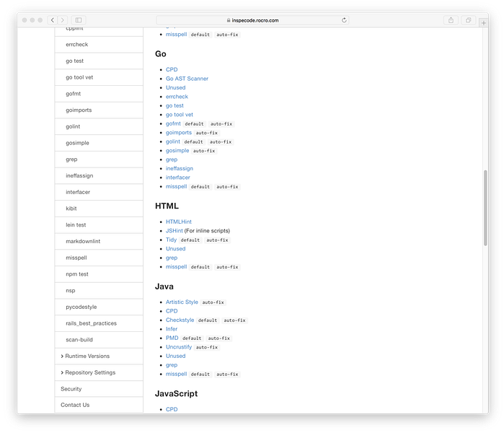
Task: Open the golint link under Go
Action: [x=173, y=141]
